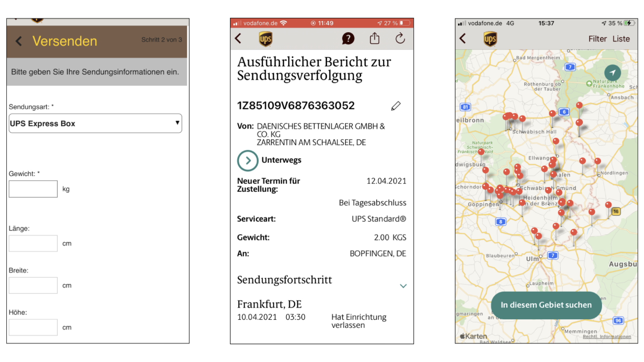Go back from the tracking report screen
The height and width of the screenshot is (362, 644).
pos(238,39)
